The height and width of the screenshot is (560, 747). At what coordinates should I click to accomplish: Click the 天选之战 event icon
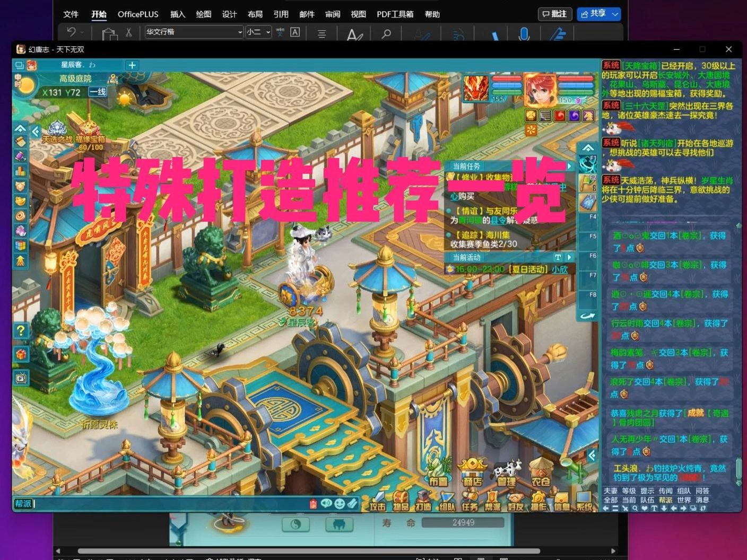coord(57,133)
